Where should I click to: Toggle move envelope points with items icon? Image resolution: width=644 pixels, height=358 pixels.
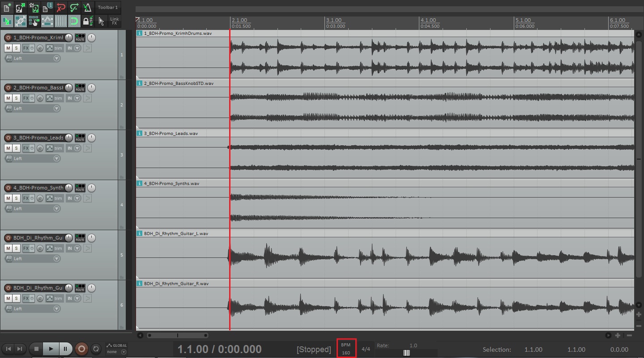pos(47,21)
